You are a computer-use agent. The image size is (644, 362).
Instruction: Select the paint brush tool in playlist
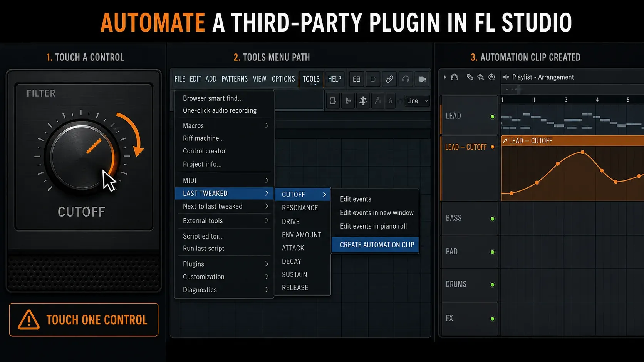(x=481, y=77)
